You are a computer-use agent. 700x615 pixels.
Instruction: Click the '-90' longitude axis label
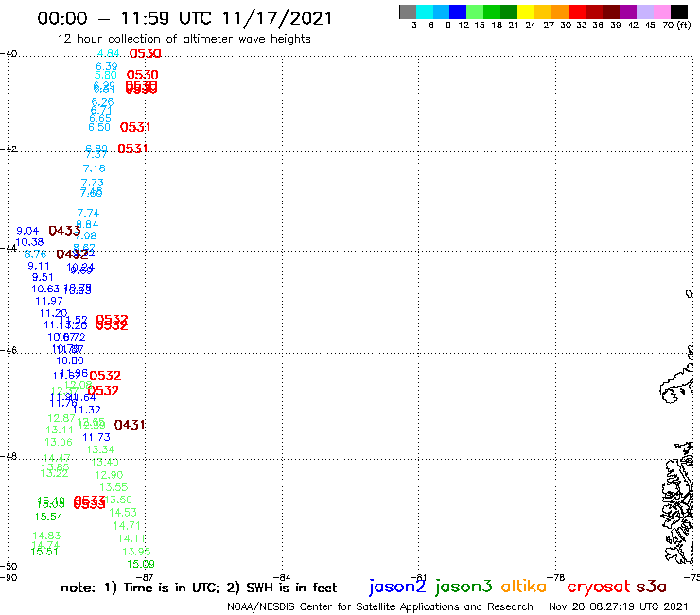(9, 577)
